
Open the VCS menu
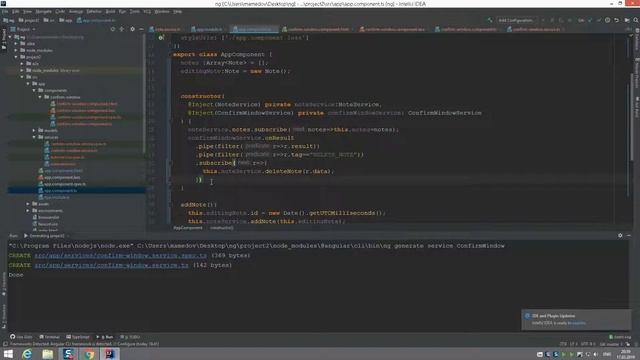(147, 11)
